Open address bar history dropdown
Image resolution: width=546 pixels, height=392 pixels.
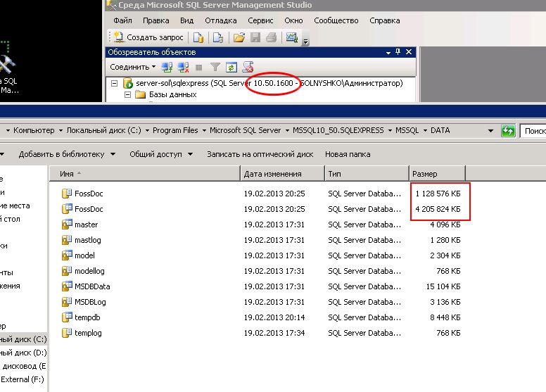point(490,131)
